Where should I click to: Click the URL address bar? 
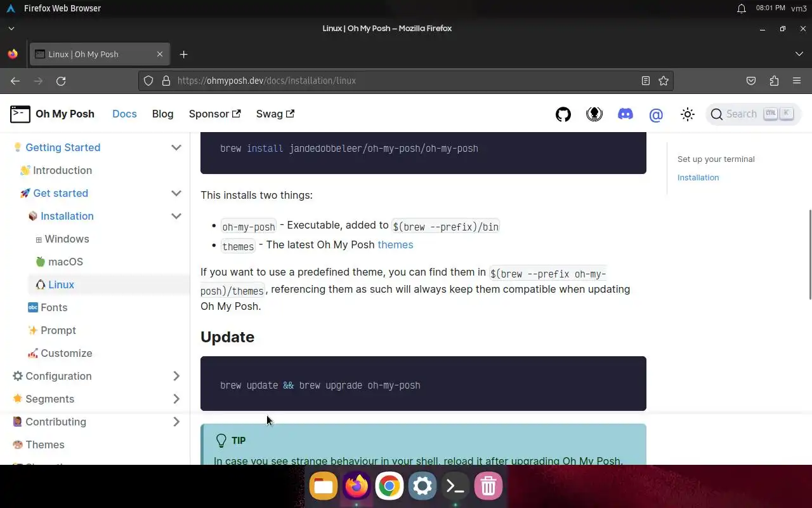(x=406, y=81)
